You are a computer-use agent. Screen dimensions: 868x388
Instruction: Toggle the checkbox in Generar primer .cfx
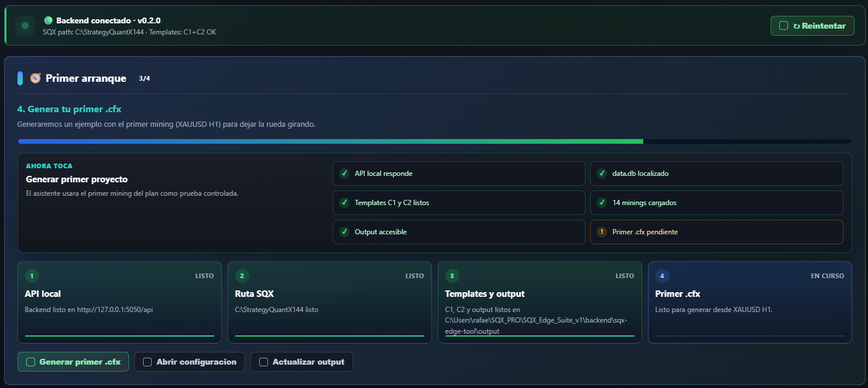click(x=31, y=362)
